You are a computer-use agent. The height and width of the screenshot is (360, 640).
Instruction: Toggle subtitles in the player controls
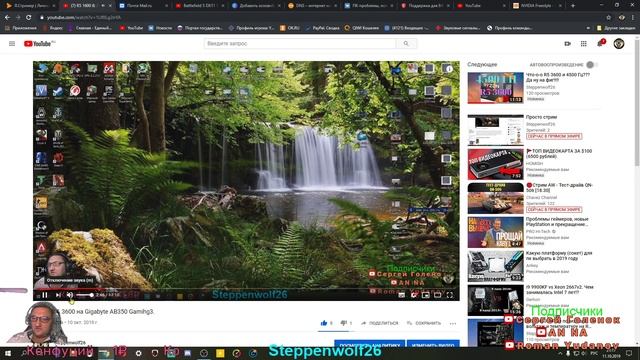(x=402, y=295)
